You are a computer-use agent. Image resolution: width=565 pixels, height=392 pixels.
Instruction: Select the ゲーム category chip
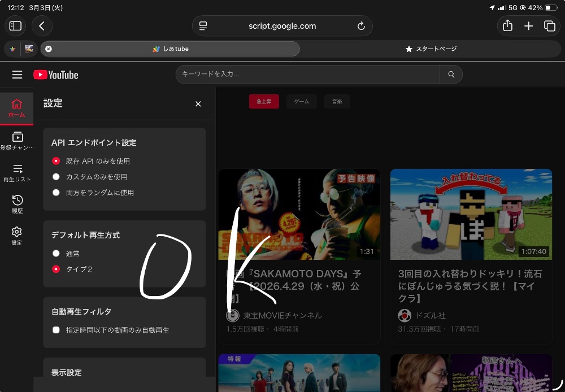301,102
